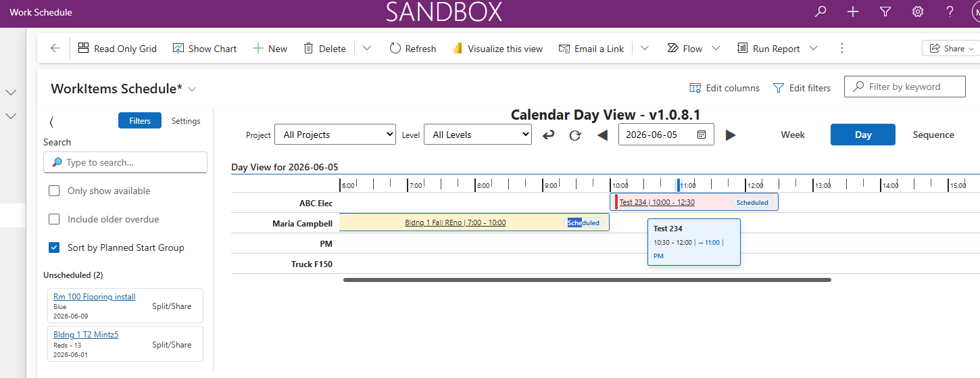Click the Share button
This screenshot has height=378, width=980.
(x=950, y=49)
